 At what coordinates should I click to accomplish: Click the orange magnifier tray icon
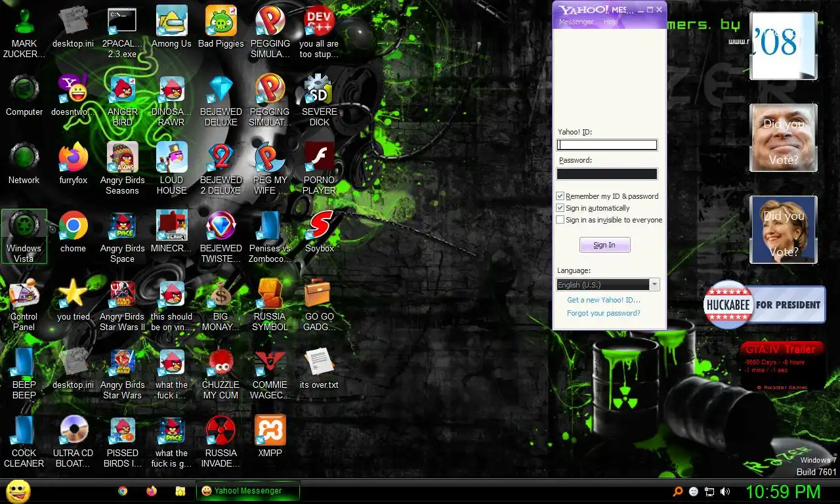[x=679, y=492]
